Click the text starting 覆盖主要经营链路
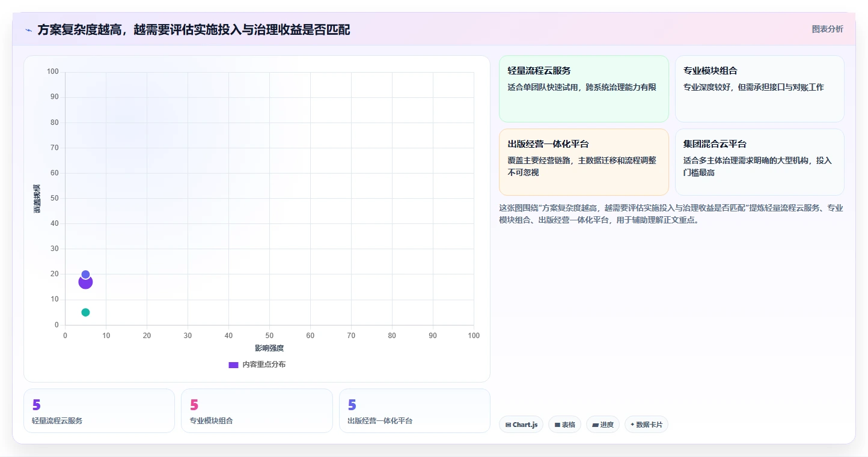This screenshot has height=457, width=868. 582,166
